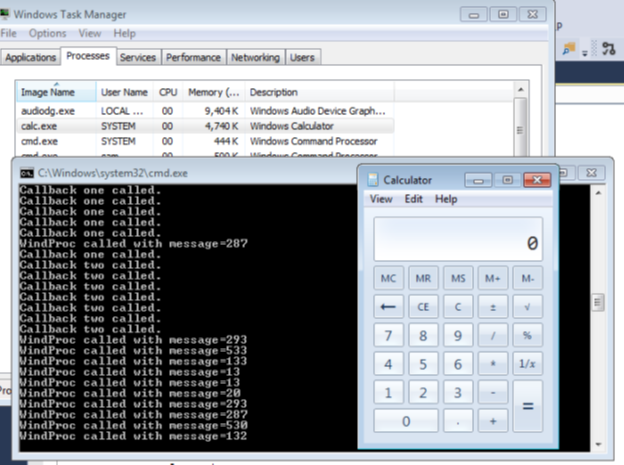Screen dimensions: 624x465
Task: Open Task Manager Options menu
Action: coord(47,33)
